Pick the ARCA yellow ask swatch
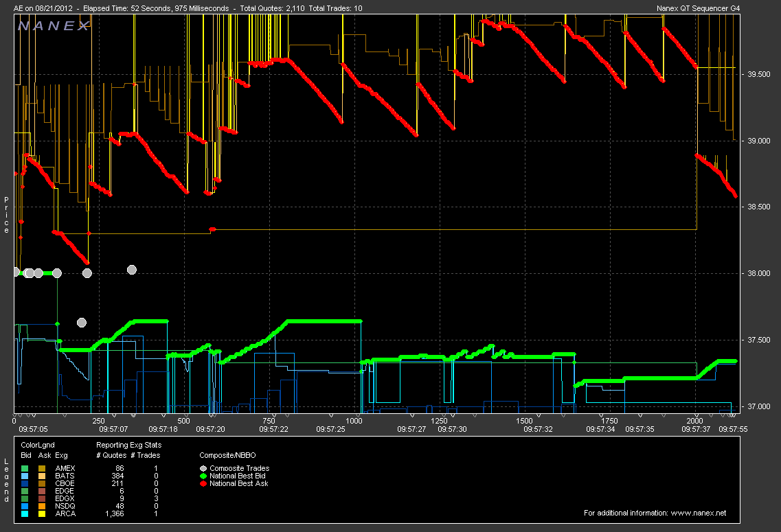The width and height of the screenshot is (781, 532). point(42,513)
